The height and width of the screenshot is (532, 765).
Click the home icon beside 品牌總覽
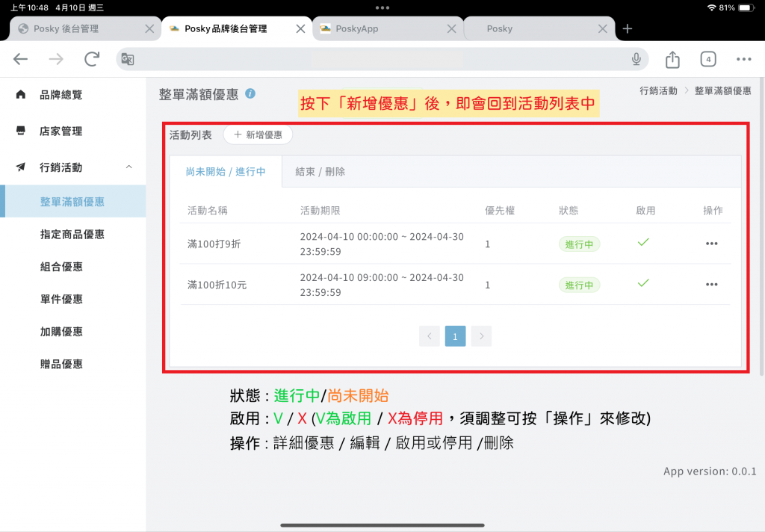point(20,94)
